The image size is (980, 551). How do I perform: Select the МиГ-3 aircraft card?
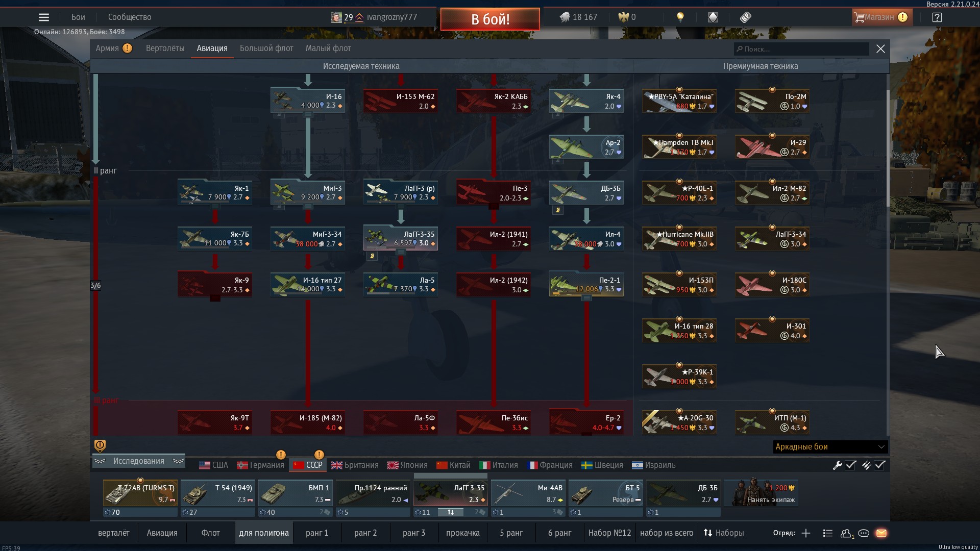tap(308, 192)
